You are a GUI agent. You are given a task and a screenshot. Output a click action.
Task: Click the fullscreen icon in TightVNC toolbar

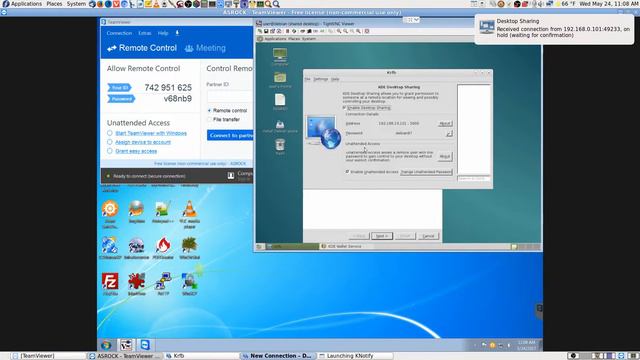[x=367, y=31]
